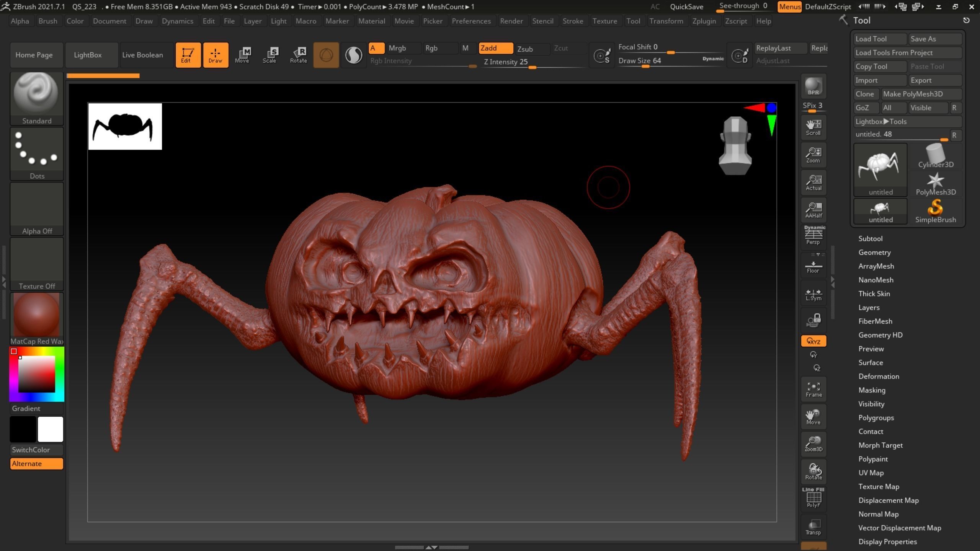Toggle Mrgb paint mode
Viewport: 980px width, 551px height.
point(403,48)
